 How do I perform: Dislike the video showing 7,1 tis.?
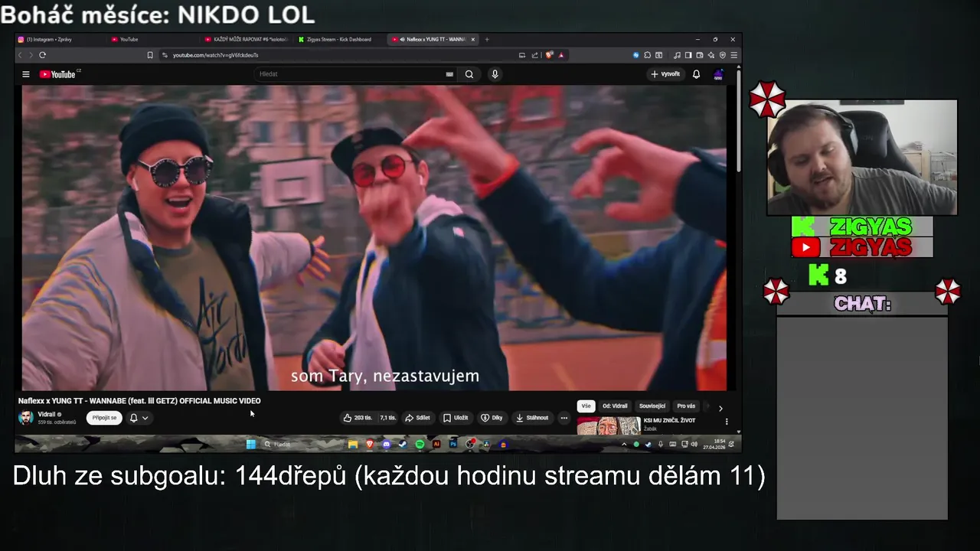(x=387, y=418)
